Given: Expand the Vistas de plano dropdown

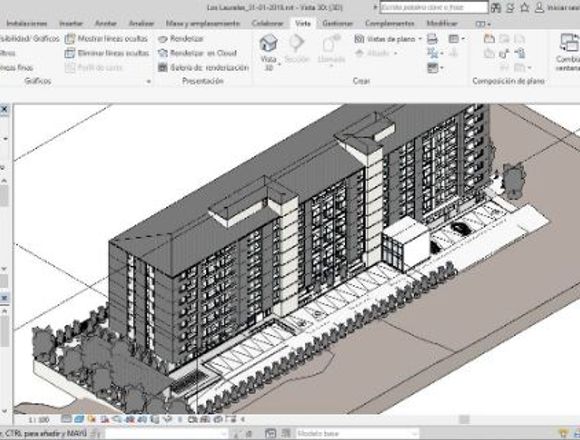Looking at the screenshot, I should 420,39.
